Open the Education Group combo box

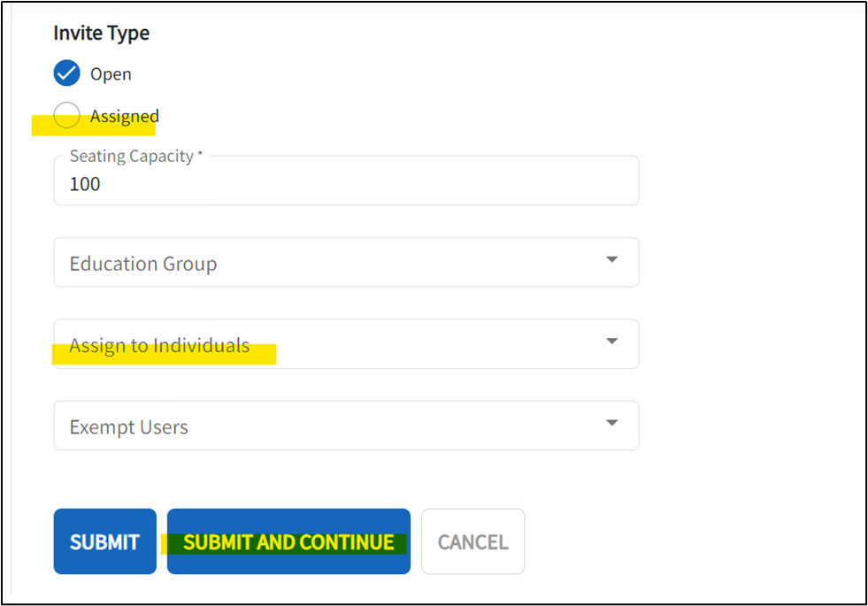[346, 263]
